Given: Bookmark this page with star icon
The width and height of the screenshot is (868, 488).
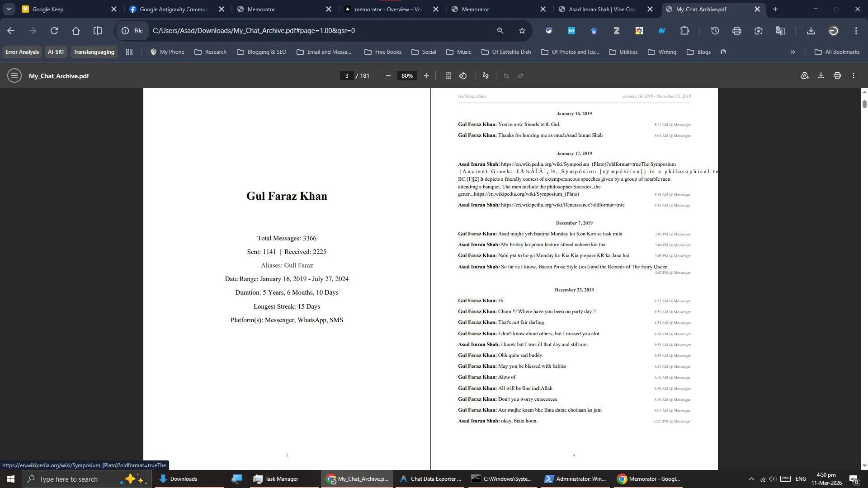Looking at the screenshot, I should point(522,31).
